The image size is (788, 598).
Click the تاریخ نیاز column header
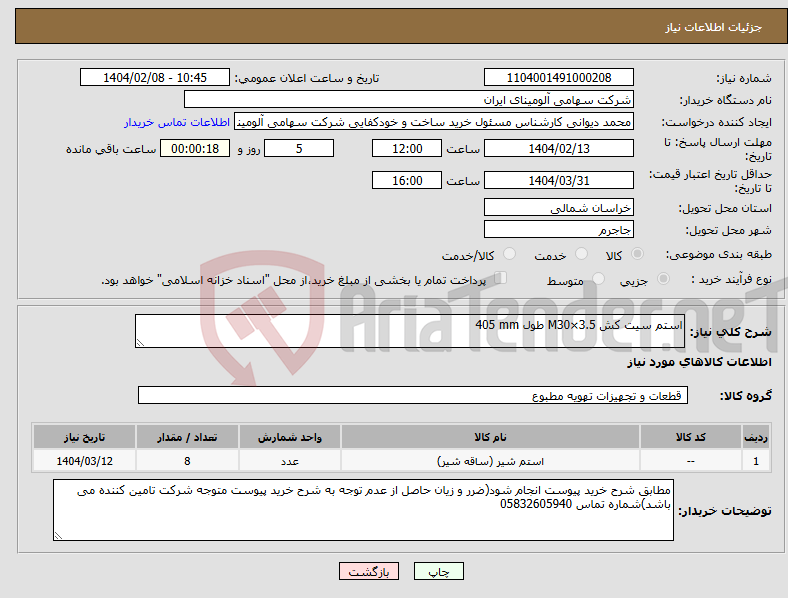[x=84, y=437]
